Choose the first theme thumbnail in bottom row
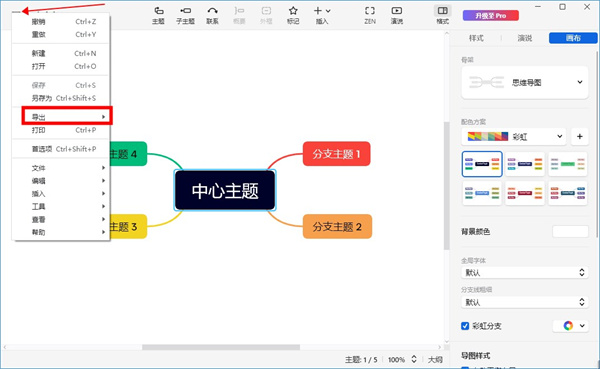Image resolution: width=600 pixels, height=369 pixels. click(x=482, y=193)
